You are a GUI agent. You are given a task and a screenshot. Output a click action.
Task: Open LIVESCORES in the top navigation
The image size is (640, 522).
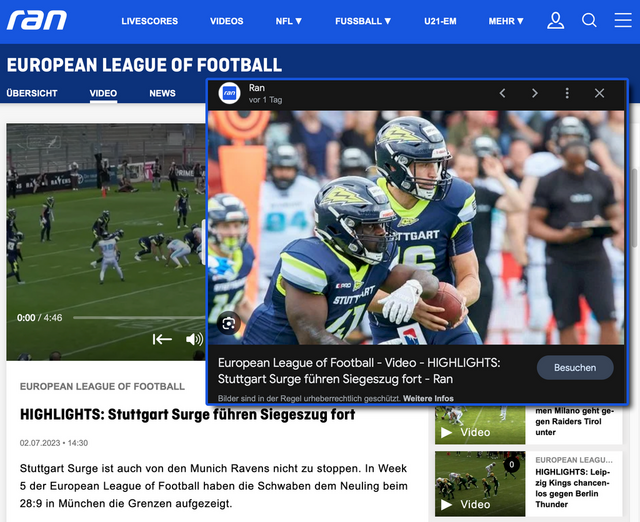148,21
